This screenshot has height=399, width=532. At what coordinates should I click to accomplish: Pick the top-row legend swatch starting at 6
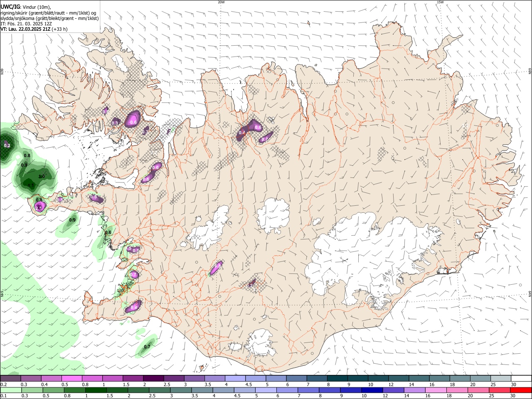pos(297,378)
